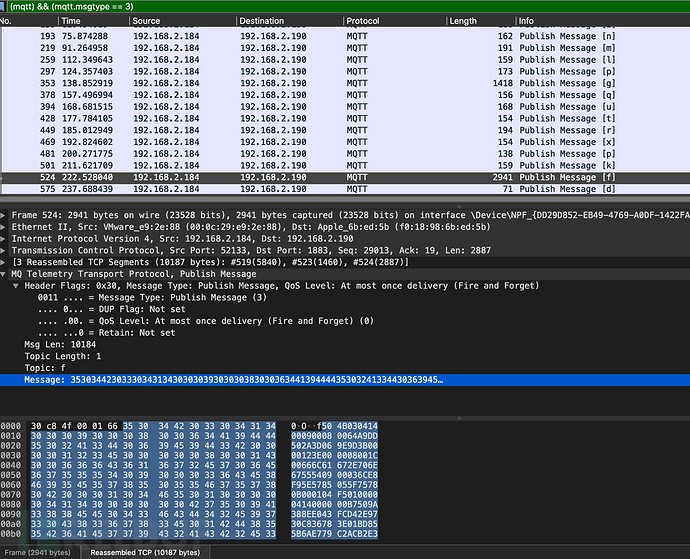Switch to Frame (2941 bytes) tab
This screenshot has width=690, height=559.
38,552
